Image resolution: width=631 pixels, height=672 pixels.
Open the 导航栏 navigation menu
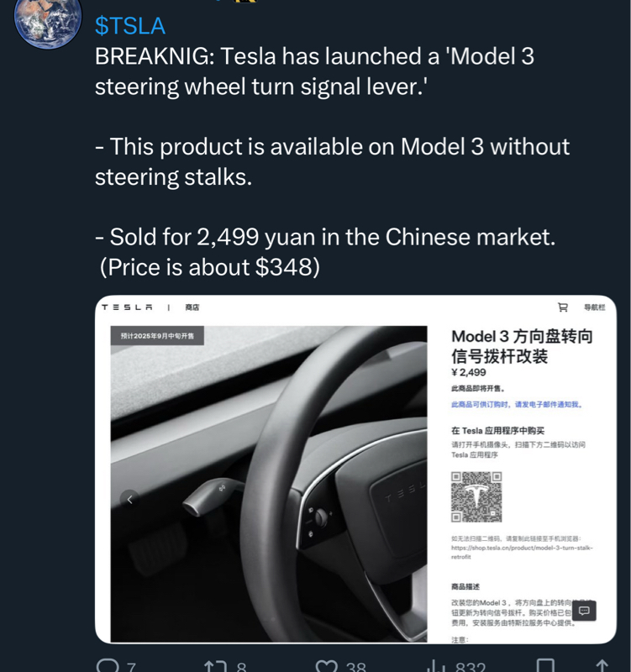[594, 307]
